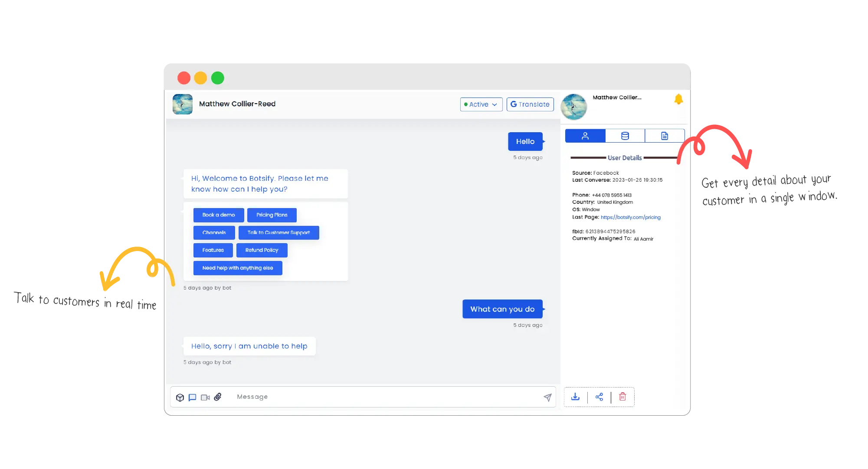Select the Channels quick reply
Viewport: 868px width, 469px height.
[214, 233]
